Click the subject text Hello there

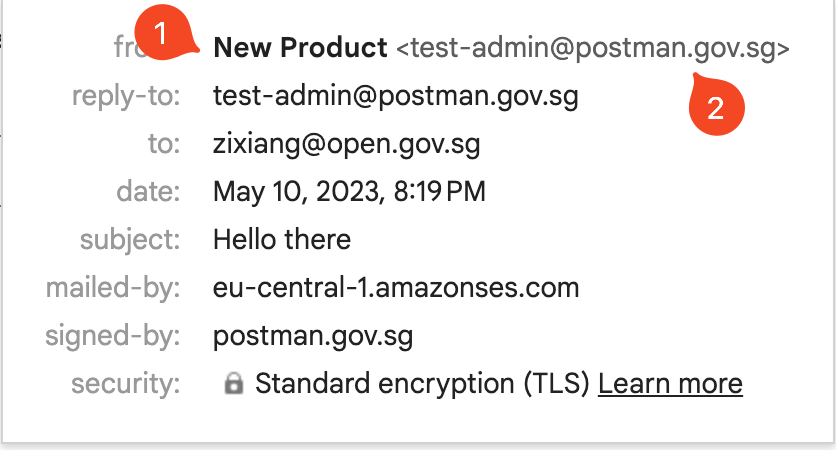coord(282,239)
